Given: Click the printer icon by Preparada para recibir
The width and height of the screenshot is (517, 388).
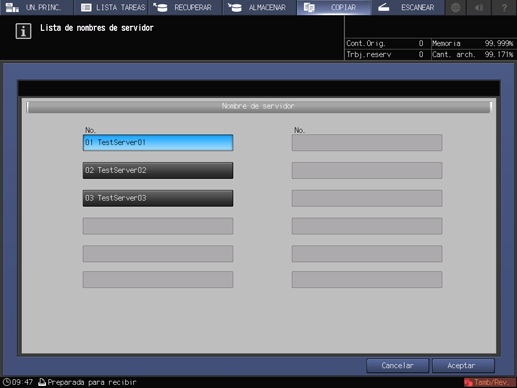Looking at the screenshot, I should click(x=42, y=382).
